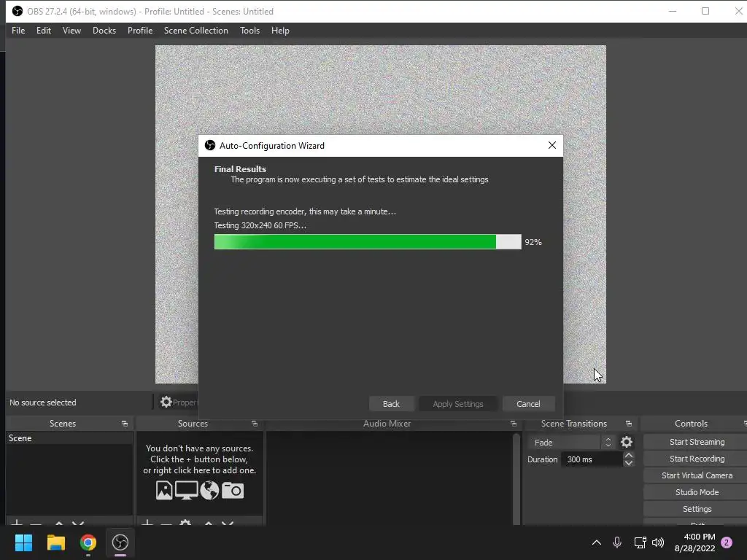
Task: Float the Sources dock using its pop-out icon
Action: (x=255, y=424)
